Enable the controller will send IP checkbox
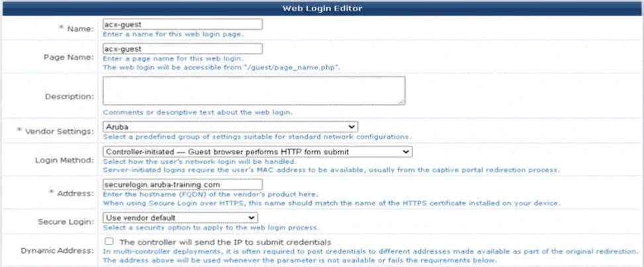Screen dimensions: 644x267 point(109,242)
